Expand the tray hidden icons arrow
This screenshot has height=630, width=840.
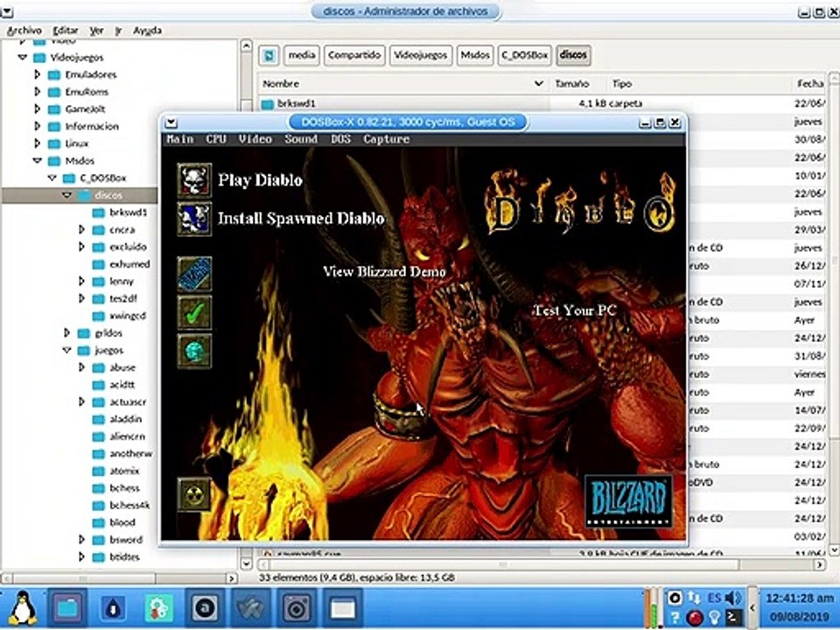click(x=752, y=607)
